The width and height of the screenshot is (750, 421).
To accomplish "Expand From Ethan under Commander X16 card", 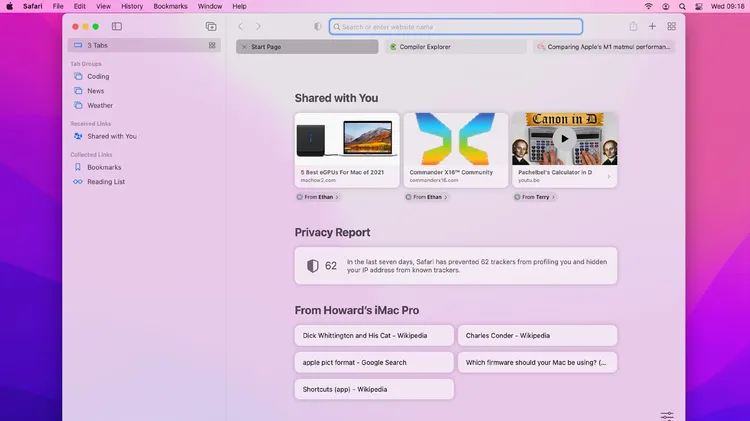I will click(427, 197).
